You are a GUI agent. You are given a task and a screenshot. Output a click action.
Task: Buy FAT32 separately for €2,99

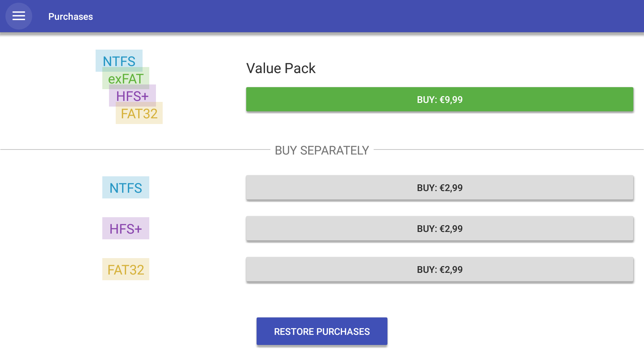439,269
